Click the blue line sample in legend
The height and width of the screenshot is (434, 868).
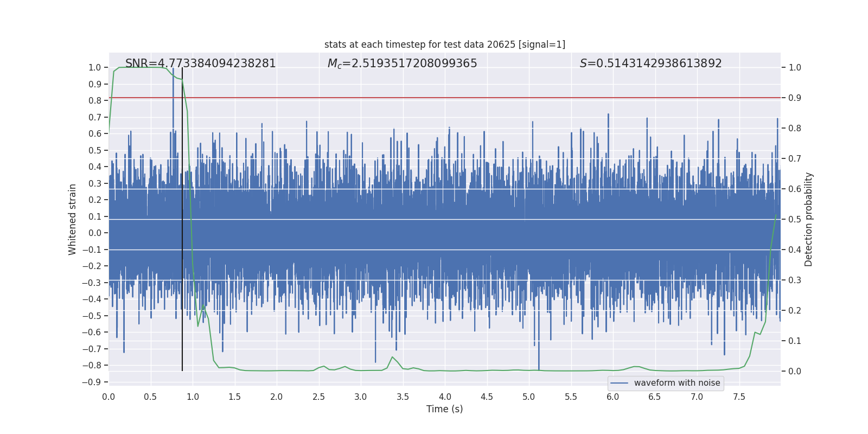(x=619, y=383)
